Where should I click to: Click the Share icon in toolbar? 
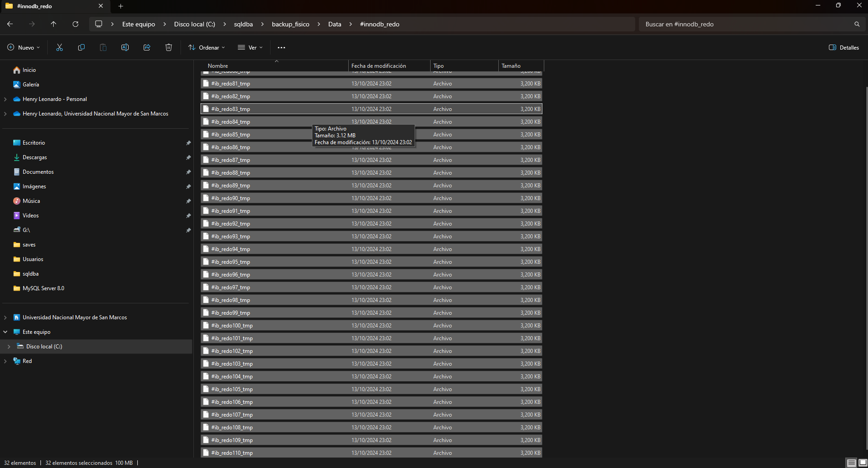point(147,47)
